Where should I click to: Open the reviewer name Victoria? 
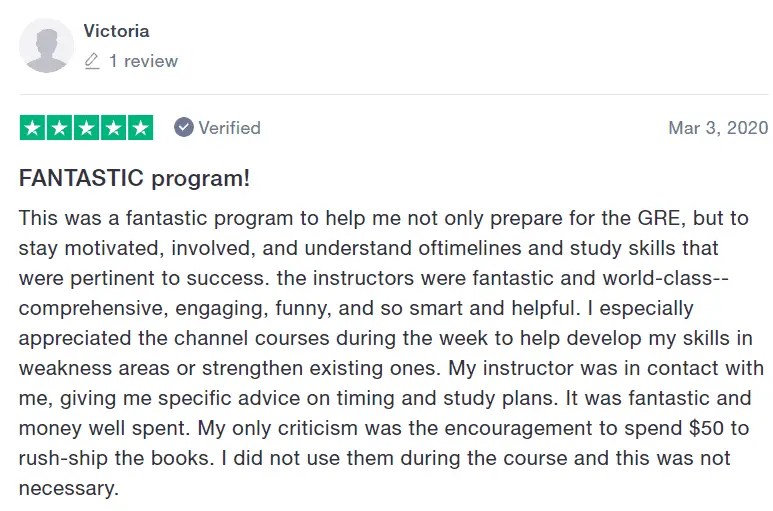pyautogui.click(x=116, y=31)
